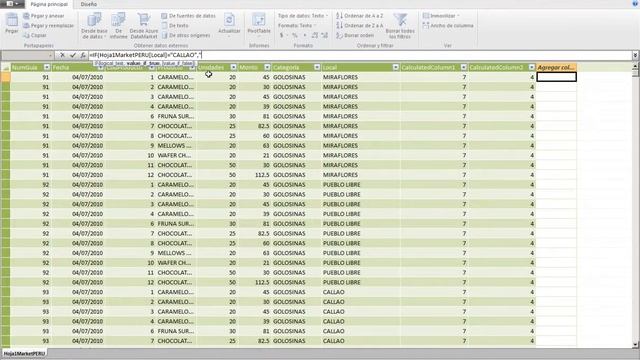Open CalculatedColumn2 filter dropdown
Image resolution: width=640 pixels, height=360 pixels.
pyautogui.click(x=531, y=67)
